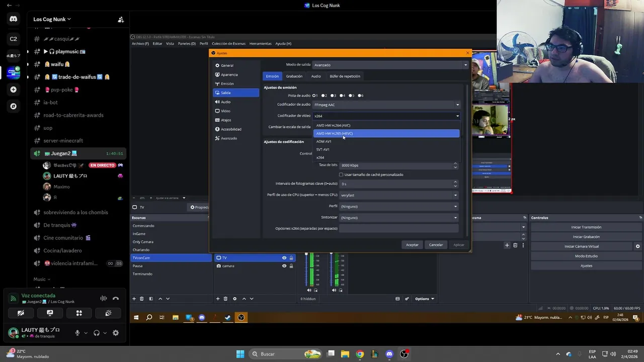Start screen sharing from the Discord voice panel
This screenshot has height=362, width=644.
[50, 313]
